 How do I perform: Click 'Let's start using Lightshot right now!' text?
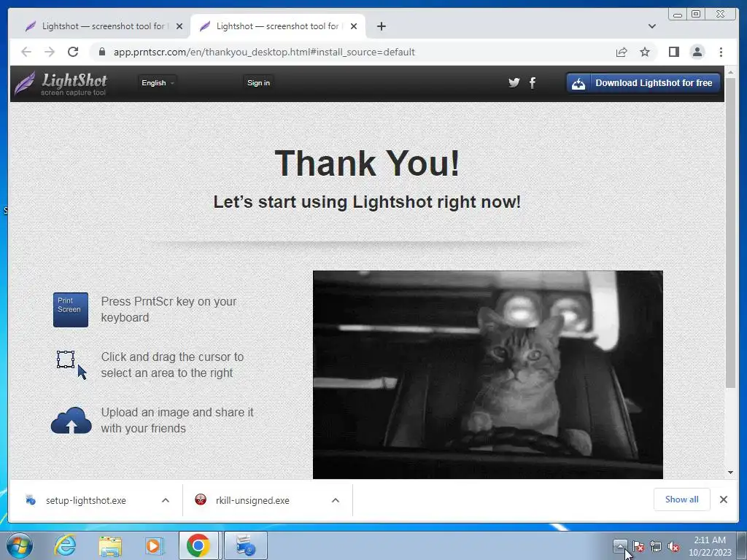[x=367, y=202]
